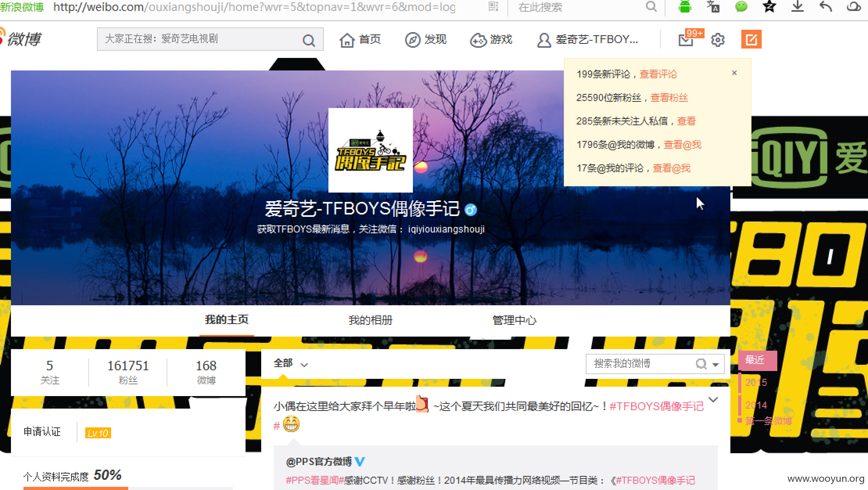
Task: Click the download arrow icon
Action: 797,6
